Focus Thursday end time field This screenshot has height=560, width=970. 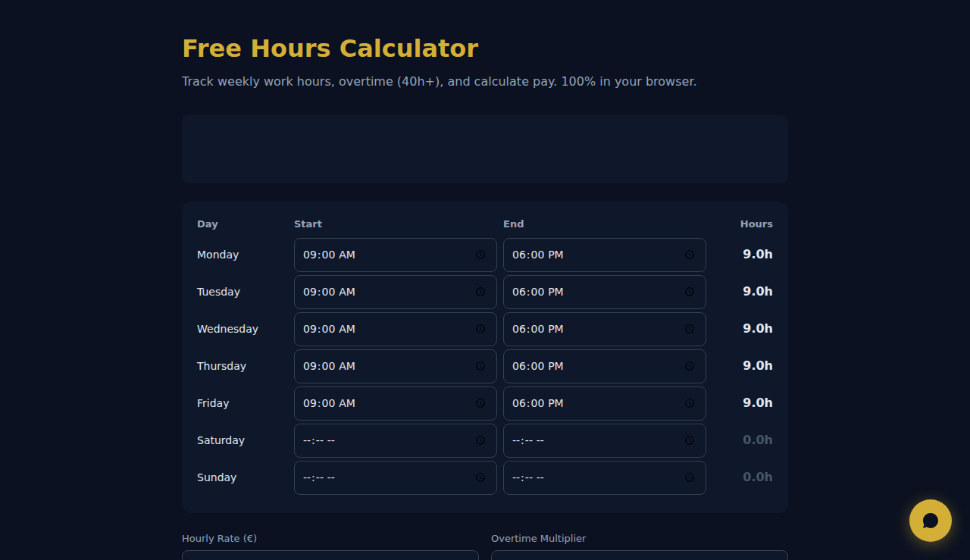coord(605,366)
